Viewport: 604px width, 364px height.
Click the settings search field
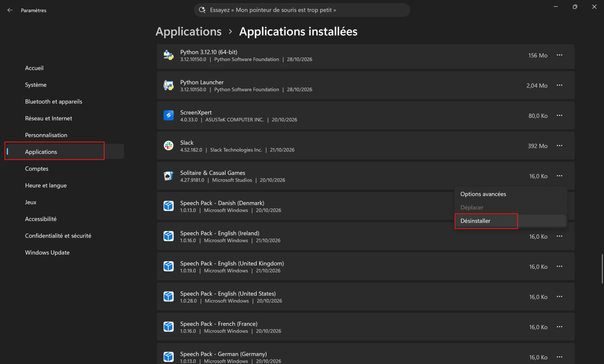(x=302, y=10)
